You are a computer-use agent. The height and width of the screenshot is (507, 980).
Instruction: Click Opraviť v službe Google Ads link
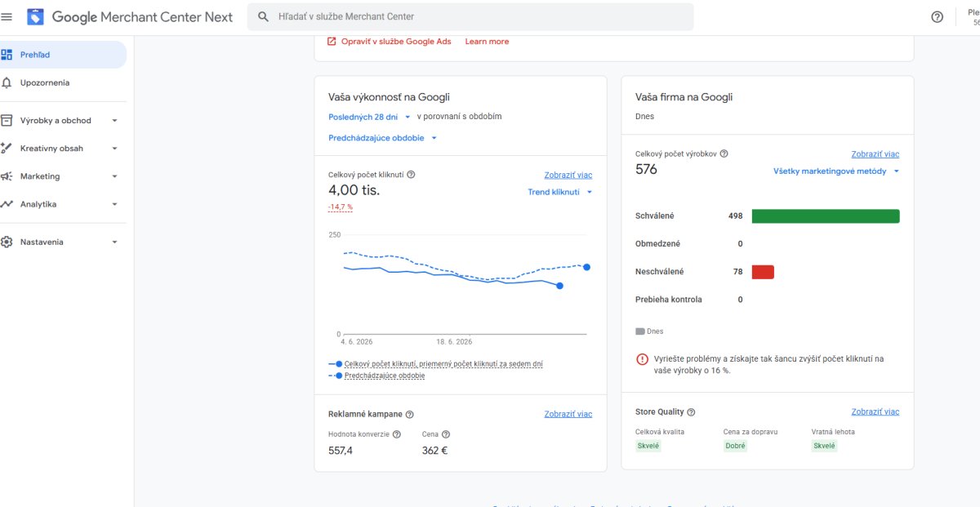click(396, 42)
